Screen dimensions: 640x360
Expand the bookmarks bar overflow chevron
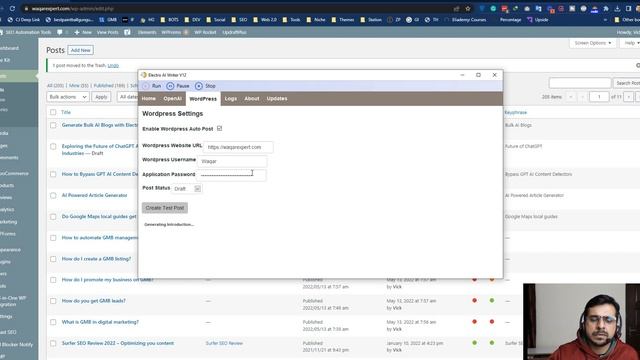[605, 20]
